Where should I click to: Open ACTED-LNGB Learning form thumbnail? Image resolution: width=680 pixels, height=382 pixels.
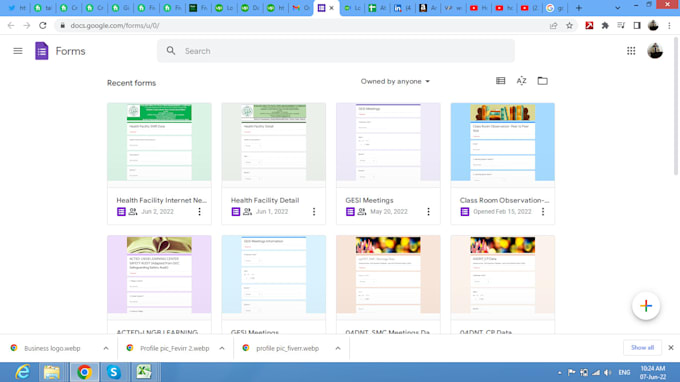point(159,274)
